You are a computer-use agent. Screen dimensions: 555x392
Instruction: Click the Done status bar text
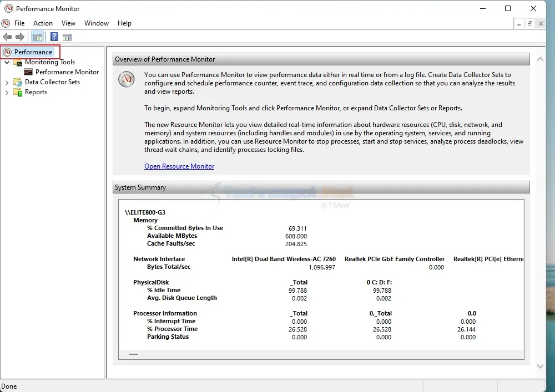click(x=9, y=386)
